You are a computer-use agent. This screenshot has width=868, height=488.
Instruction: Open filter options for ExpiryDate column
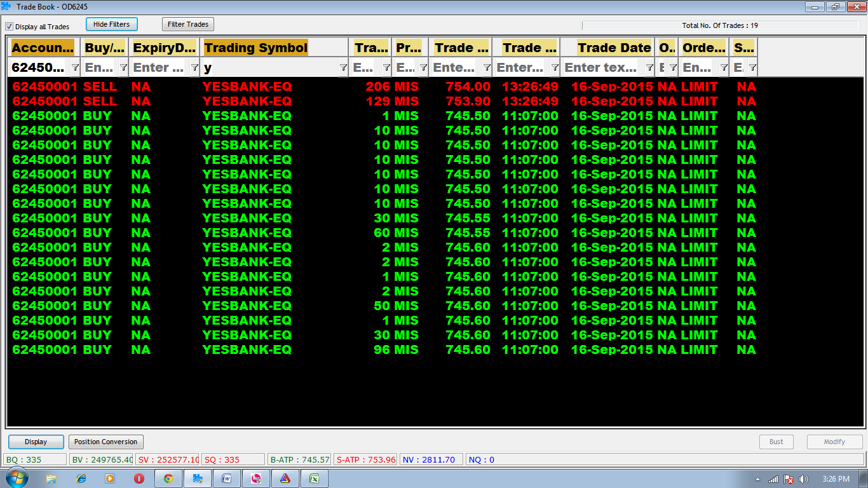tap(194, 67)
